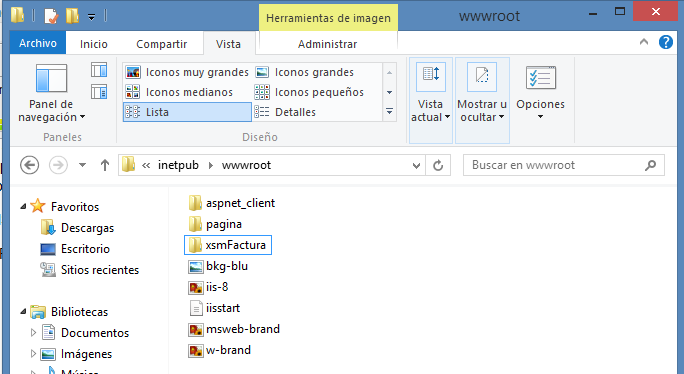Open the Opciones dropdown arrow
Viewport: 684px width, 374px height.
tap(540, 117)
